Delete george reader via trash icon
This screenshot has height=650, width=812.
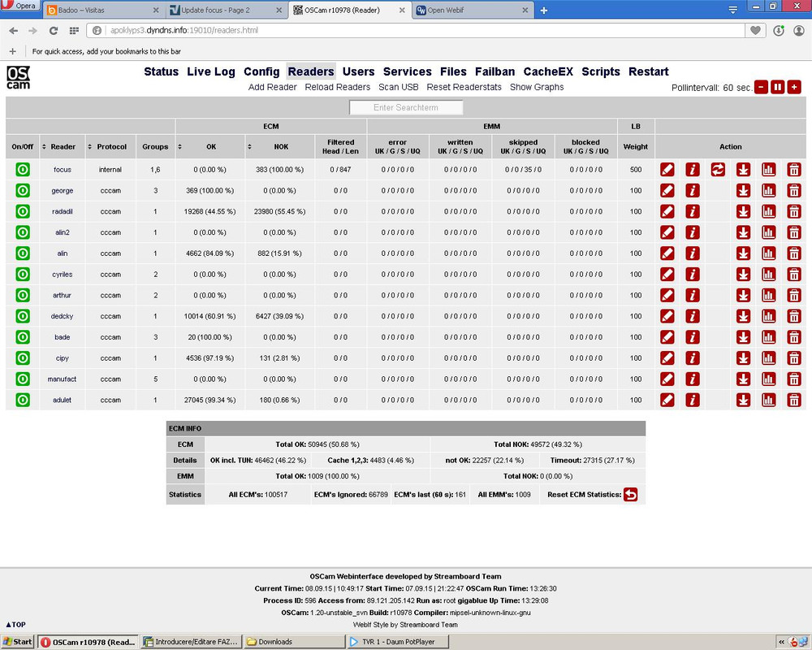tap(794, 191)
